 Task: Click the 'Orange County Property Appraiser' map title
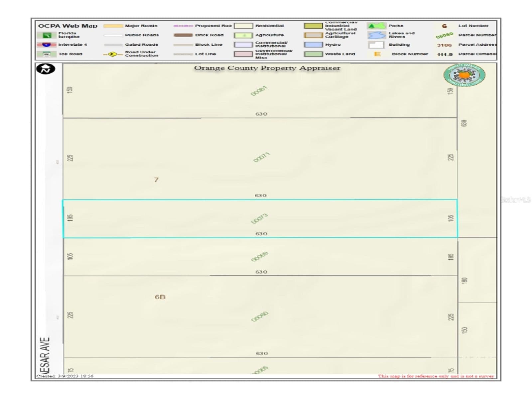(267, 68)
